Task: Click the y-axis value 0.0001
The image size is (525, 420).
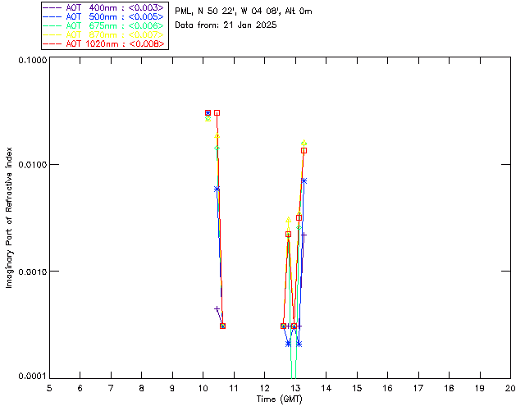Action: (x=32, y=376)
